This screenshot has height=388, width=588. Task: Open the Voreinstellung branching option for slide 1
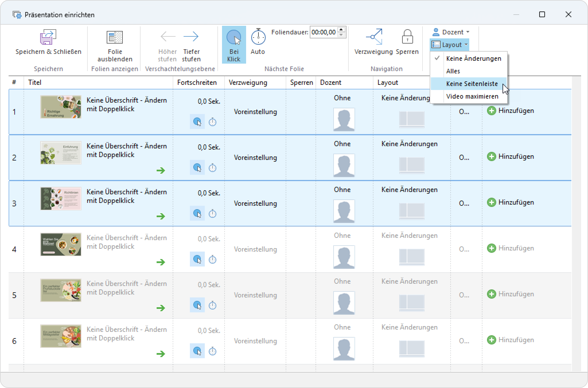pos(255,112)
